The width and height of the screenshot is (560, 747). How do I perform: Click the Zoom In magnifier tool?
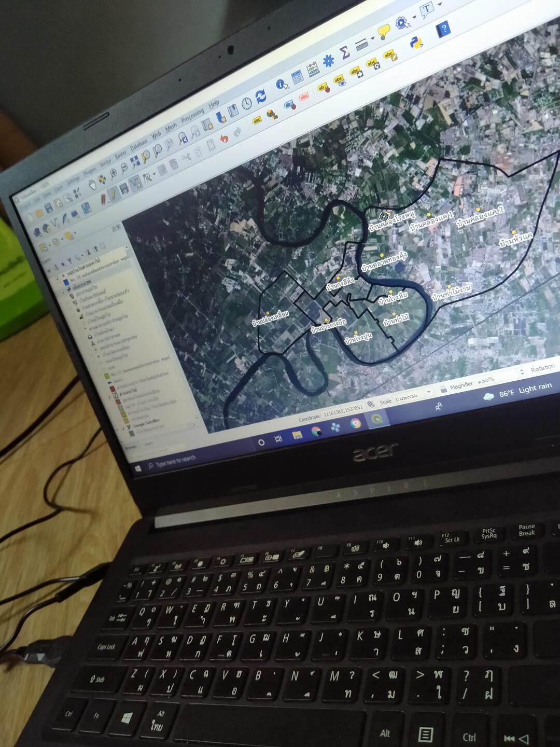[x=113, y=173]
